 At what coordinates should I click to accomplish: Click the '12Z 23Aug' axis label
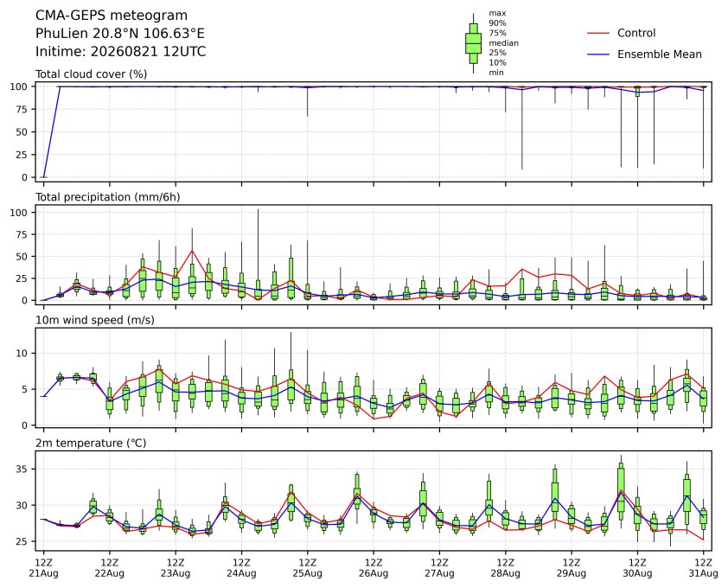click(x=176, y=568)
